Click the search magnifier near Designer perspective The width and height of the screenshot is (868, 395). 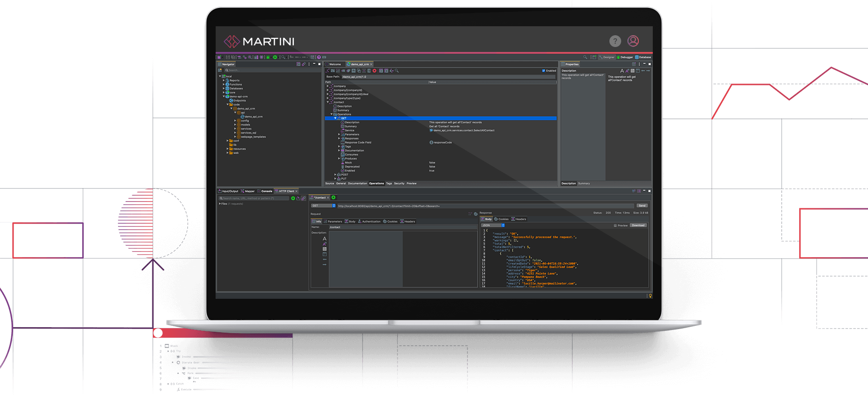(585, 57)
